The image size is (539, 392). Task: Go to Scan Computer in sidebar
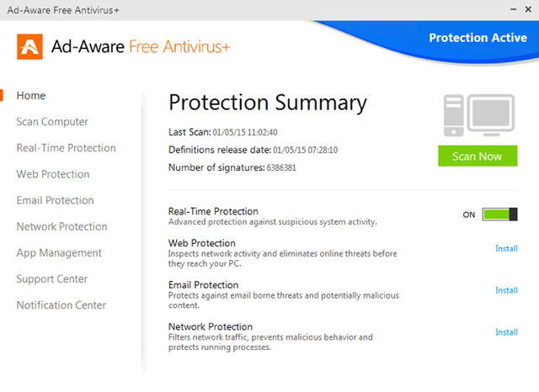point(52,122)
